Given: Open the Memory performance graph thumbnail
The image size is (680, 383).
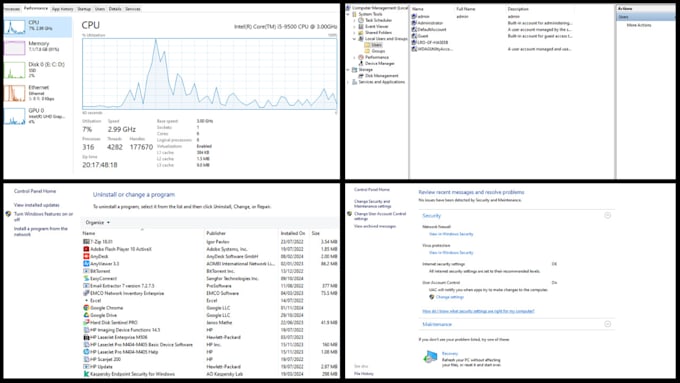Looking at the screenshot, I should (15, 48).
